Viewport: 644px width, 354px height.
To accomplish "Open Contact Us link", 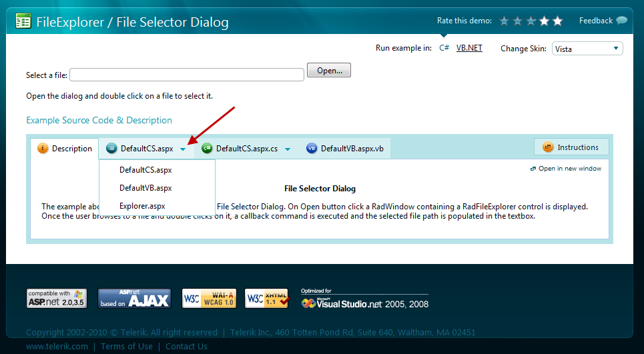I will (x=186, y=346).
